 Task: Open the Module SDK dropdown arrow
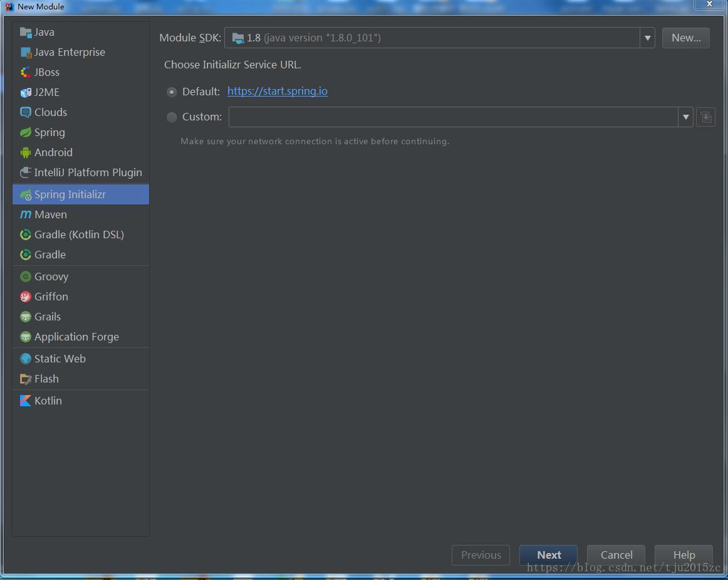point(647,38)
